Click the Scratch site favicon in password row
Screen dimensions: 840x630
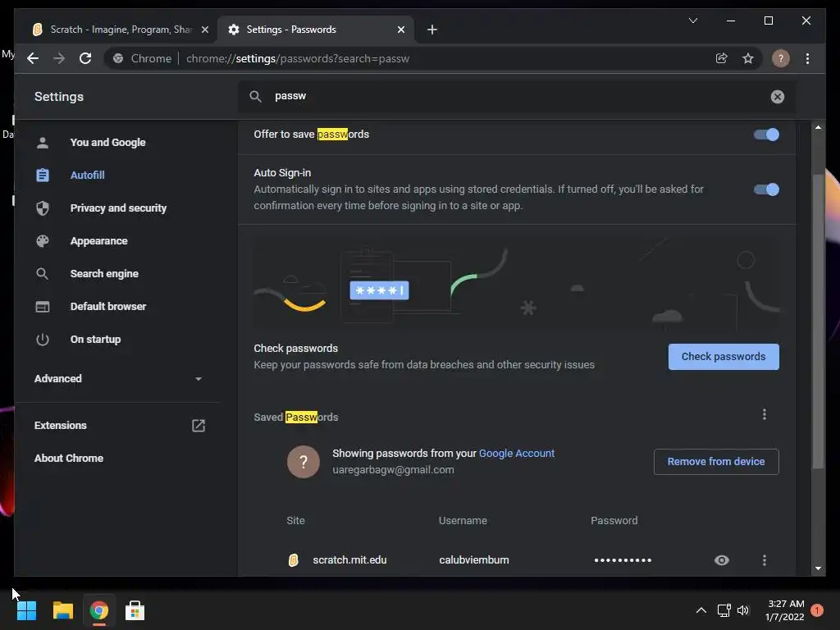[x=293, y=559]
